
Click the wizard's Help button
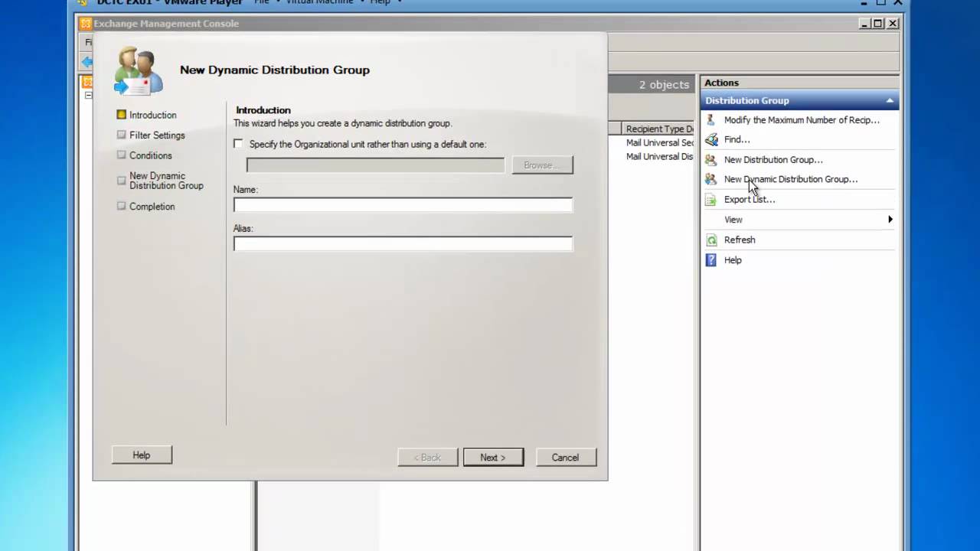point(142,455)
